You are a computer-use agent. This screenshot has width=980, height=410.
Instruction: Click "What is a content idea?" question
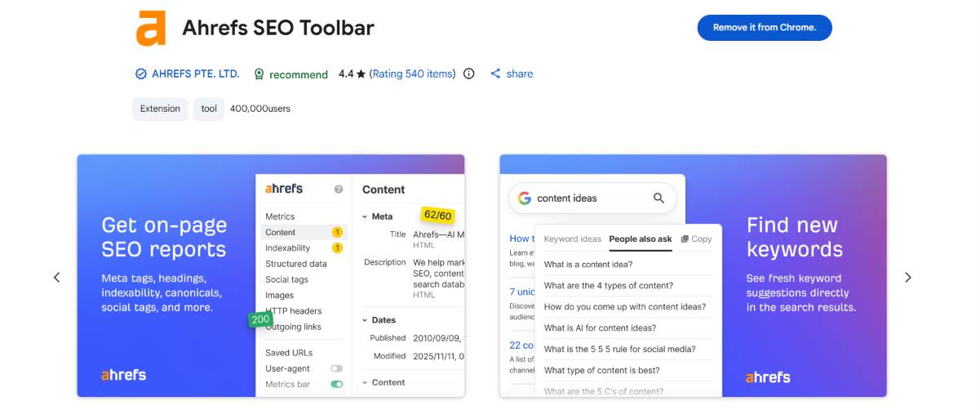pos(588,265)
